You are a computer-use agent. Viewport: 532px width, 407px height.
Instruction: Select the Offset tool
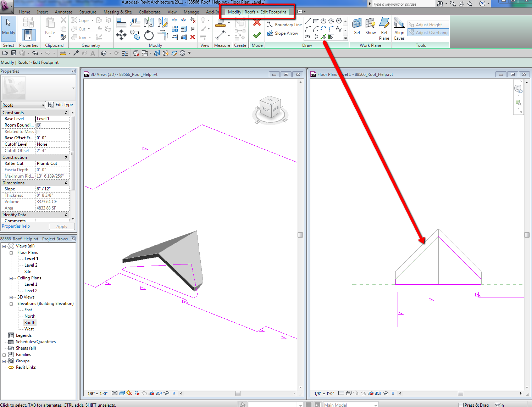[135, 23]
